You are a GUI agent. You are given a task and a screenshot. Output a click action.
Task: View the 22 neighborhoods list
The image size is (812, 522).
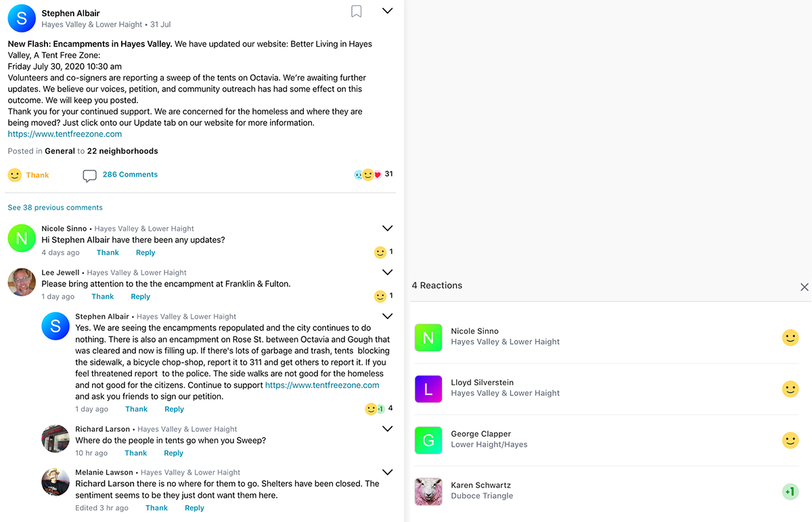(x=122, y=151)
